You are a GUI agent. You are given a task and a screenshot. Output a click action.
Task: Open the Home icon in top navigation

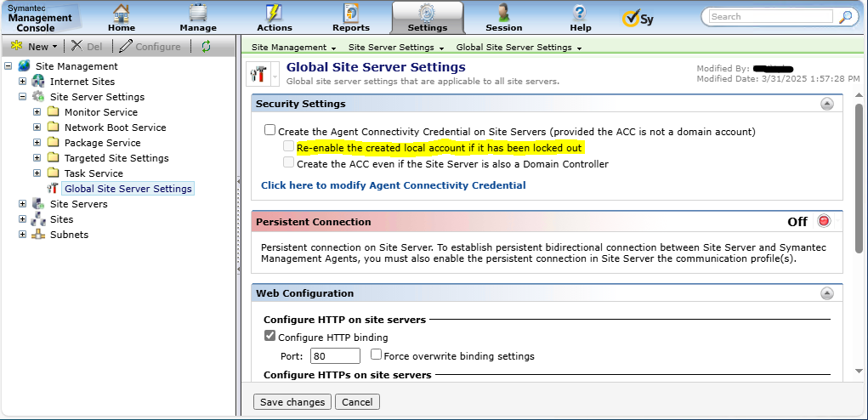(x=122, y=14)
